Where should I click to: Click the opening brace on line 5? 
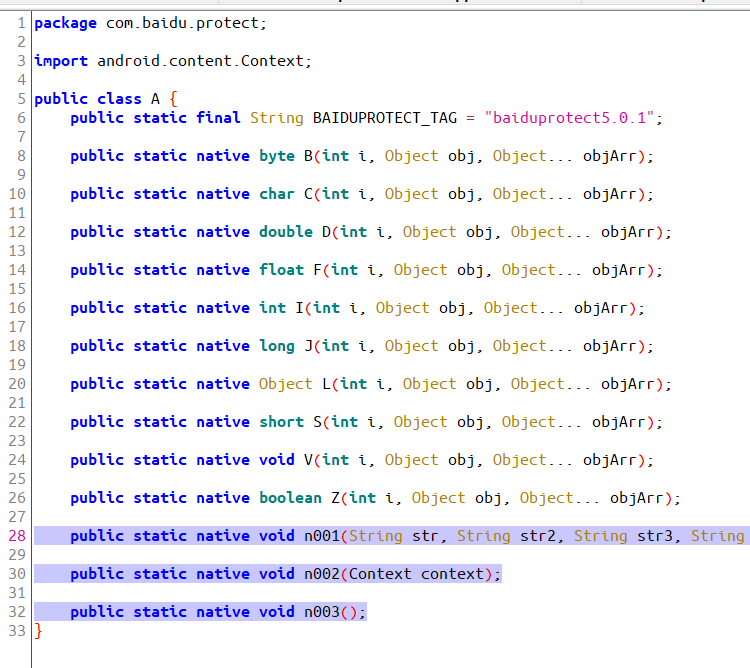coord(173,99)
